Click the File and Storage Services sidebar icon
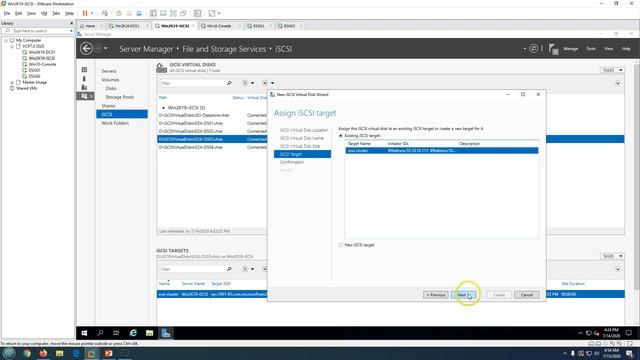Image resolution: width=640 pixels, height=360 pixels. [85, 96]
